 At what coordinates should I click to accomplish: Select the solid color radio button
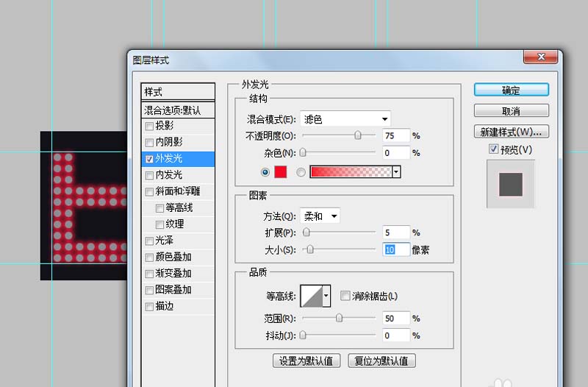(265, 172)
